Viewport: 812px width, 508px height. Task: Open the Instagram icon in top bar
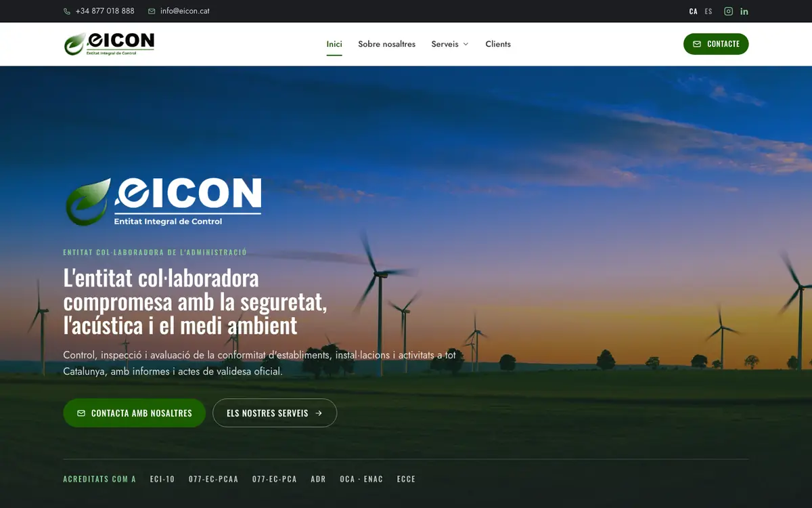coord(729,11)
